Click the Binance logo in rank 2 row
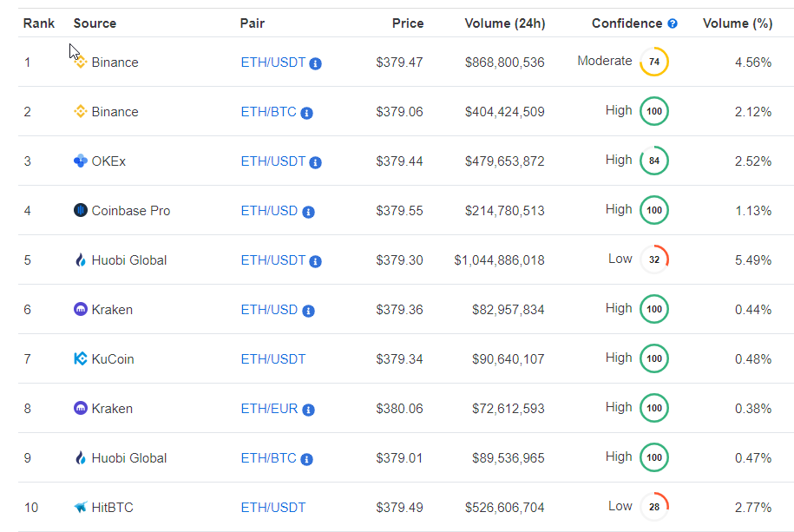The image size is (794, 532). point(81,111)
